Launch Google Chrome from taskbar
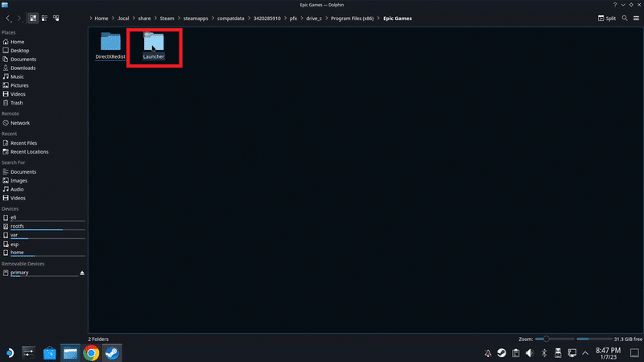The image size is (644, 362). pos(91,353)
